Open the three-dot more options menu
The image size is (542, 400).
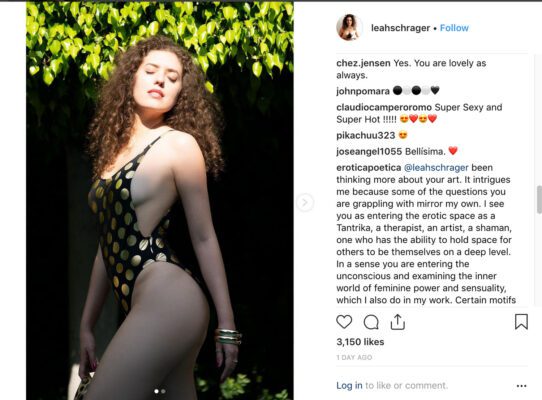[521, 385]
